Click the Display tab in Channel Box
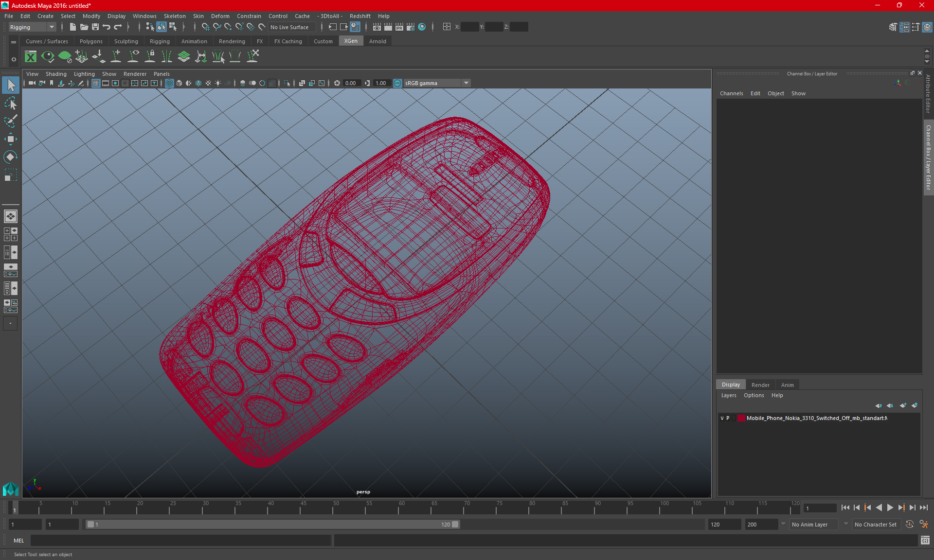Screen dimensions: 934x560 pos(731,384)
